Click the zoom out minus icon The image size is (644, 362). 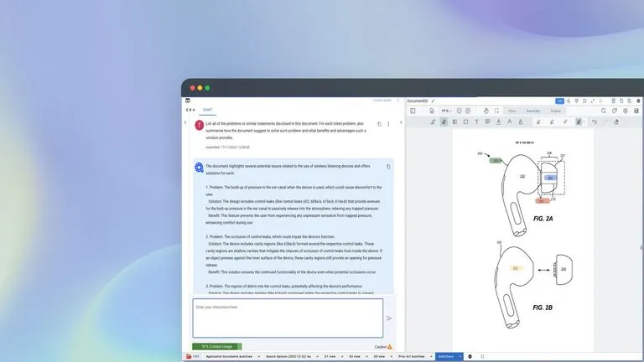[x=460, y=111]
